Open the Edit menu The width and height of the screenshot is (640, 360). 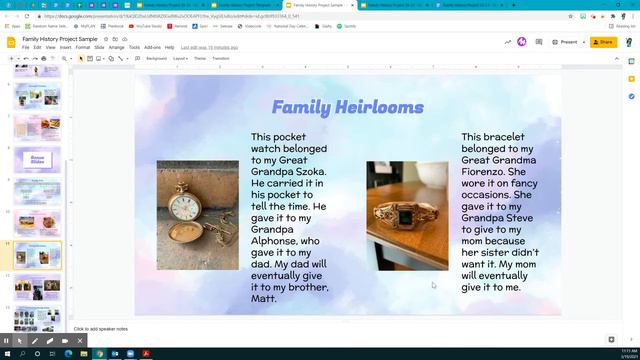[x=38, y=48]
